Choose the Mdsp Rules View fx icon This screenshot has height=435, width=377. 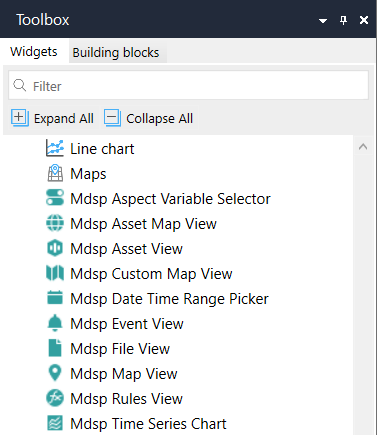point(55,398)
